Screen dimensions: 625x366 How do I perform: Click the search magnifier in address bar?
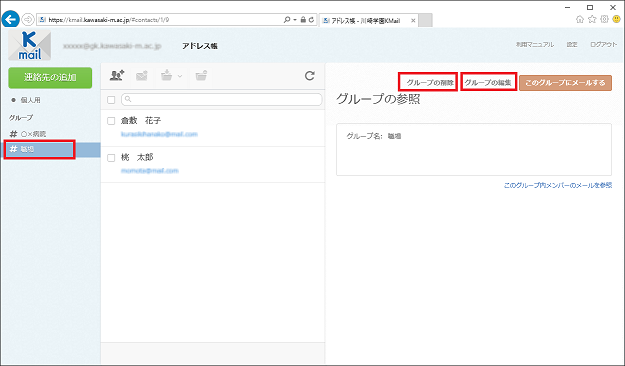click(287, 20)
